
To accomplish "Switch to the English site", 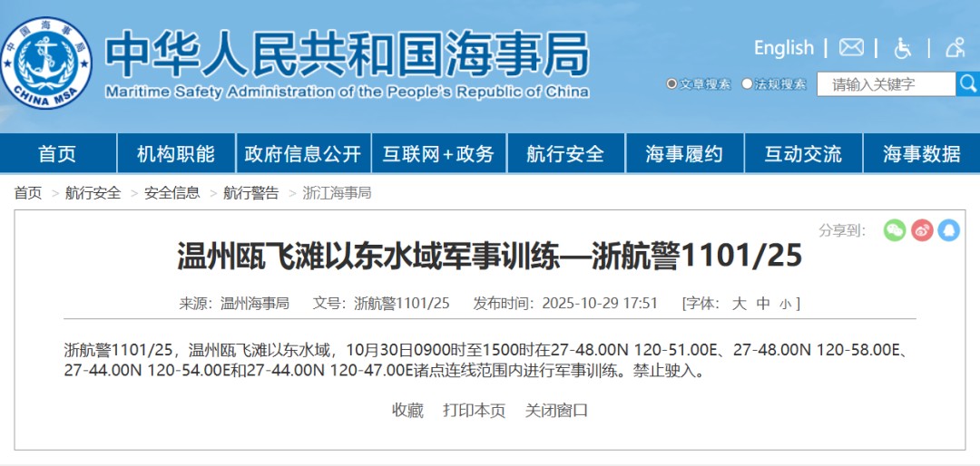I will pos(784,48).
